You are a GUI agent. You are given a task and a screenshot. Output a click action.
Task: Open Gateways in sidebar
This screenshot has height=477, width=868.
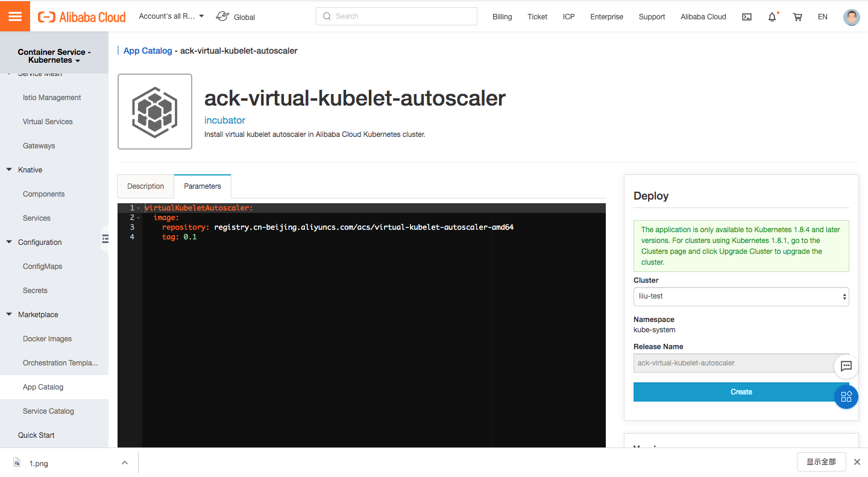(39, 146)
